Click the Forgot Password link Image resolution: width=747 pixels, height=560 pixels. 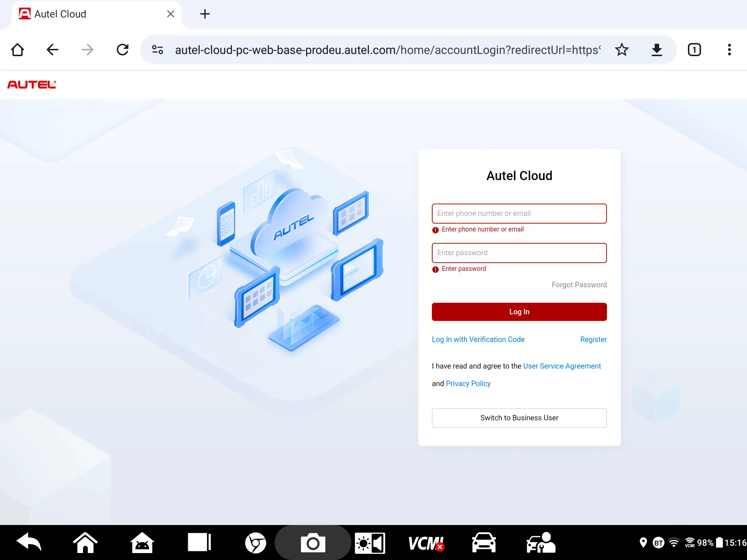click(579, 285)
